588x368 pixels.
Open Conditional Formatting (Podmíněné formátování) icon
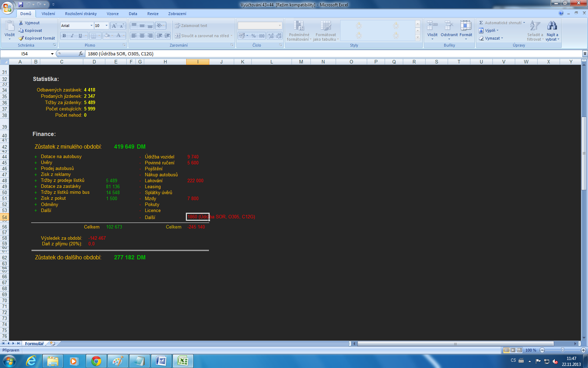coord(298,26)
